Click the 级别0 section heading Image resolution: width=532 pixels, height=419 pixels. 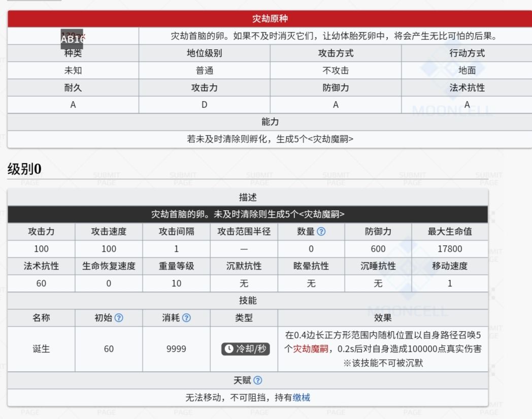pyautogui.click(x=24, y=169)
